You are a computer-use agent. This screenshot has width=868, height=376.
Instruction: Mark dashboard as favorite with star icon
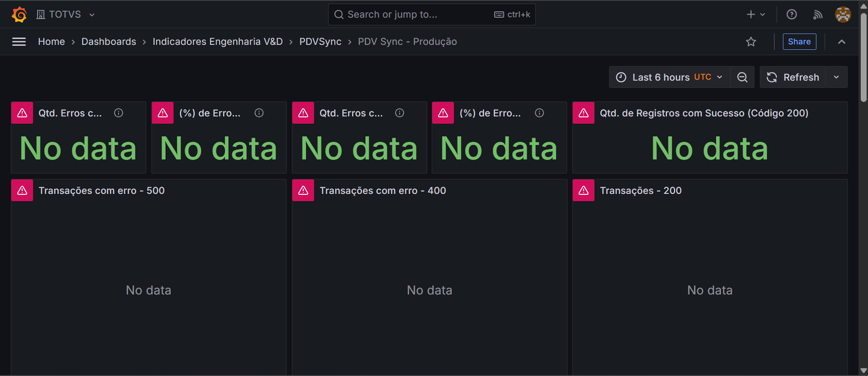tap(751, 42)
